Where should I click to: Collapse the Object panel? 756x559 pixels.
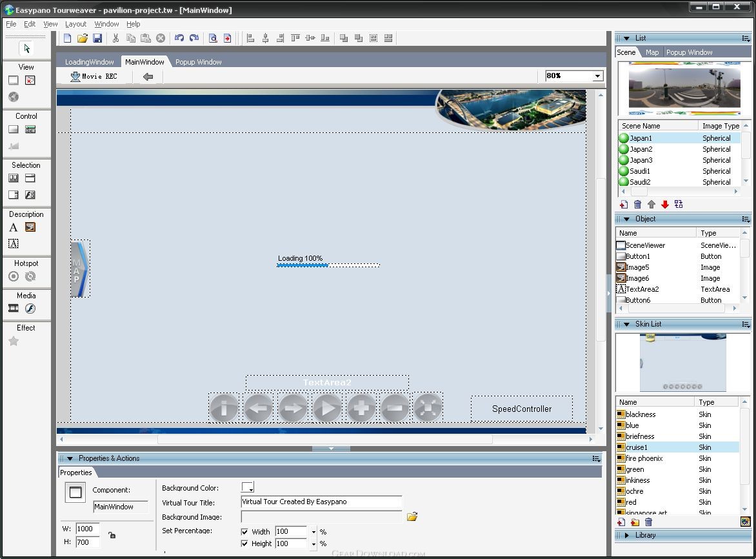pos(626,219)
